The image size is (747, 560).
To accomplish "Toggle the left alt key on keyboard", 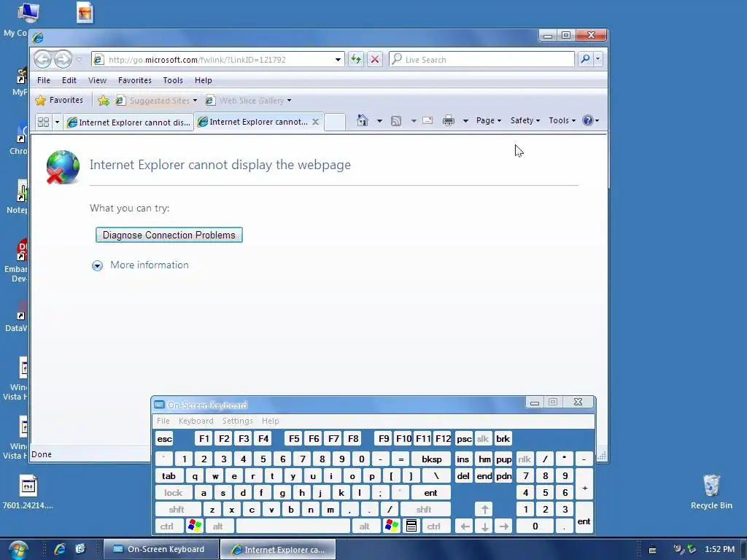I will coord(218,526).
